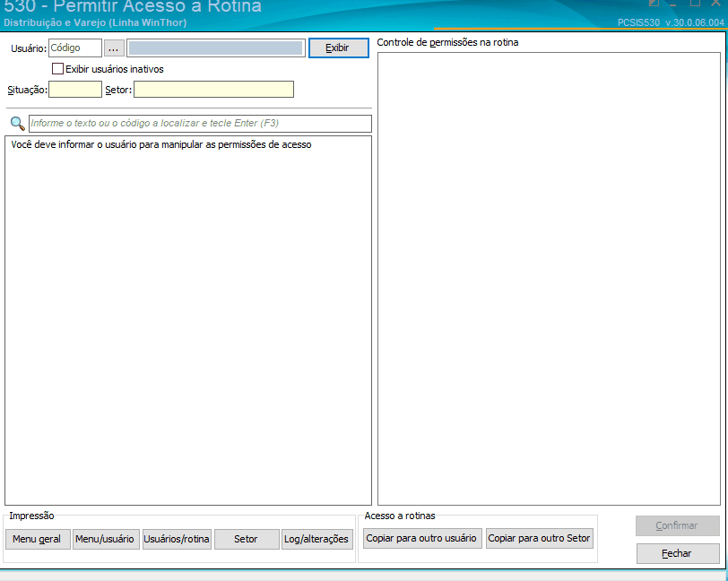Focus the Usuário Código input field
This screenshot has width=728, height=581.
click(x=75, y=48)
